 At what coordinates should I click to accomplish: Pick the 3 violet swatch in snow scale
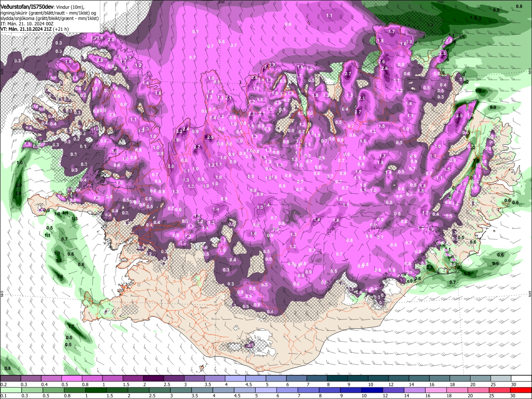pyautogui.click(x=194, y=378)
